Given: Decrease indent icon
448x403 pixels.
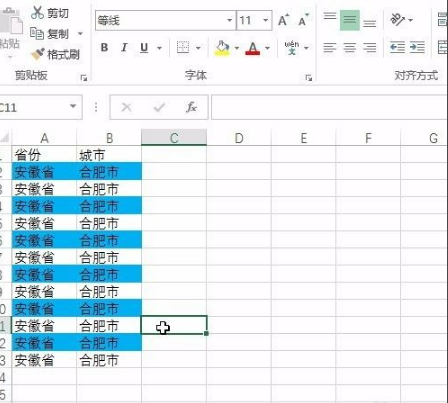Looking at the screenshot, I should [x=397, y=47].
